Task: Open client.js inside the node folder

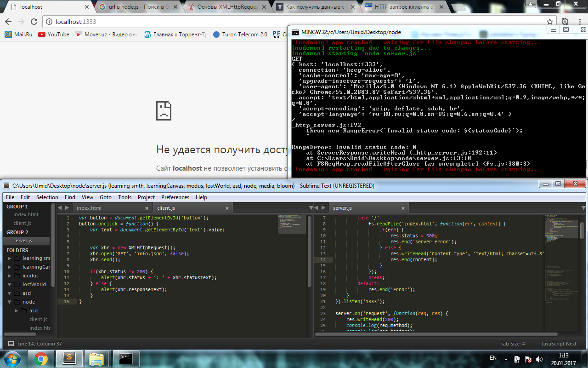Action: click(39, 320)
